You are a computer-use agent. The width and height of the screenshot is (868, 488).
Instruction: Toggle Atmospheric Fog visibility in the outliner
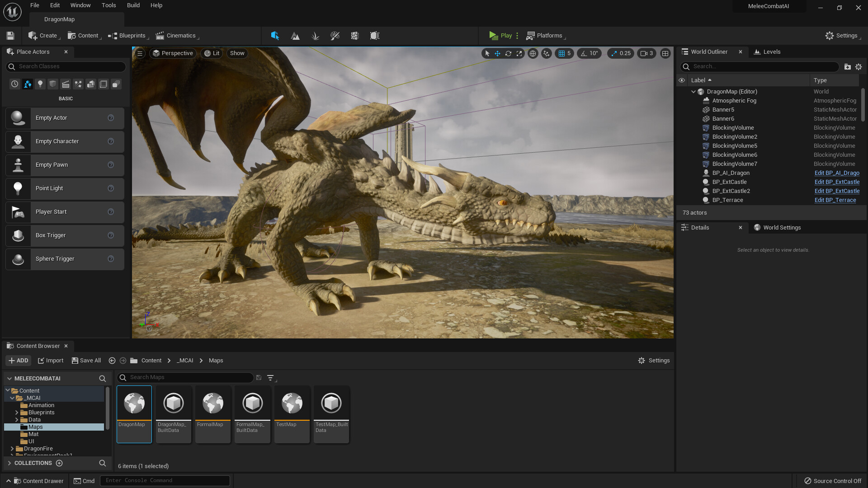coord(682,100)
